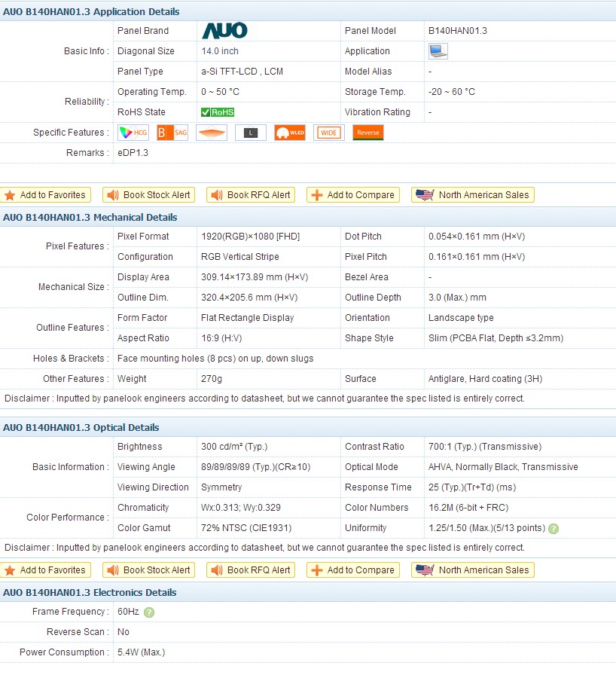
Task: Click the Dot Pitch value "0.054×0.161 mm (H×V)"
Action: point(477,237)
